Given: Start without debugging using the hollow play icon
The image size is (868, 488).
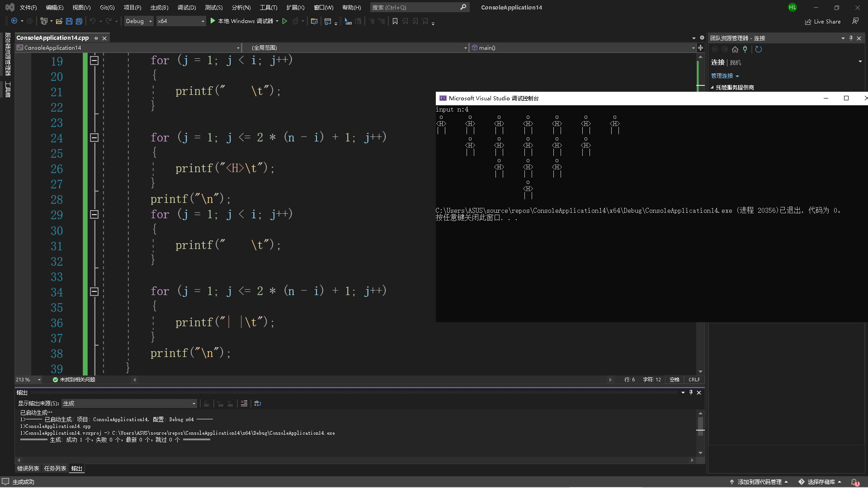Looking at the screenshot, I should [285, 21].
